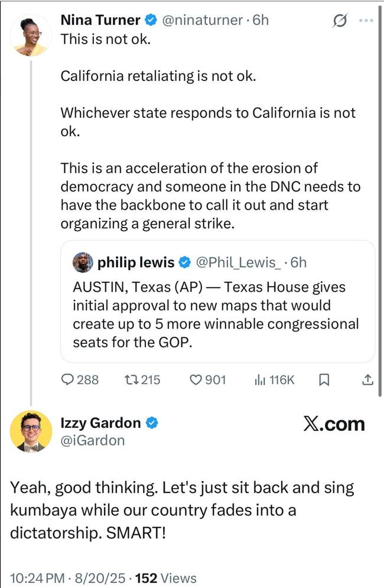Viewport: 384px width, 588px height.
Task: Click the @iGardon handle
Action: [93, 440]
